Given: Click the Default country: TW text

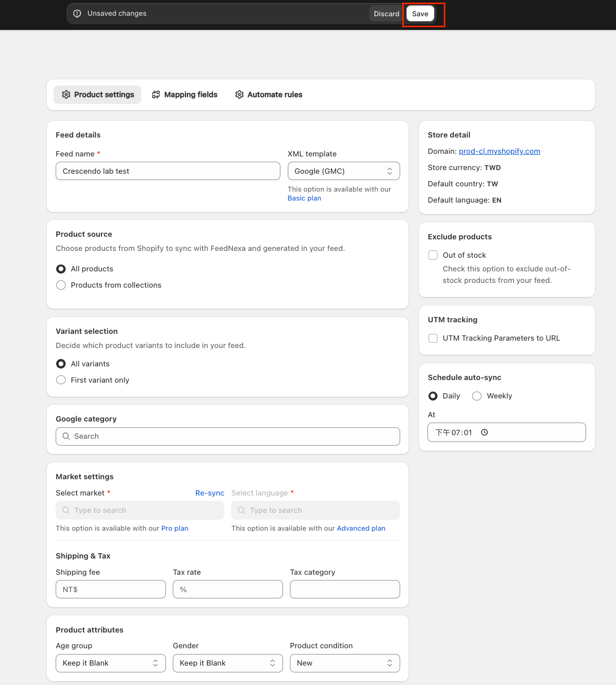Looking at the screenshot, I should click(x=463, y=184).
